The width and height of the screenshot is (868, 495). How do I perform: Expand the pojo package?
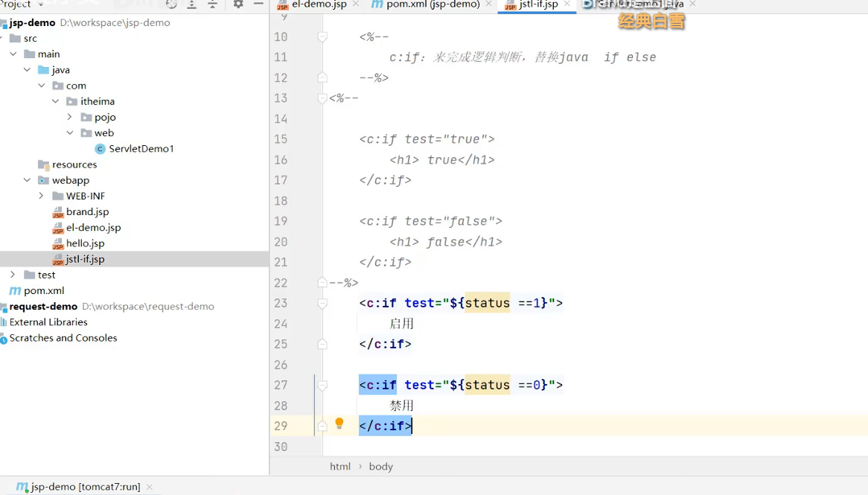(x=69, y=117)
